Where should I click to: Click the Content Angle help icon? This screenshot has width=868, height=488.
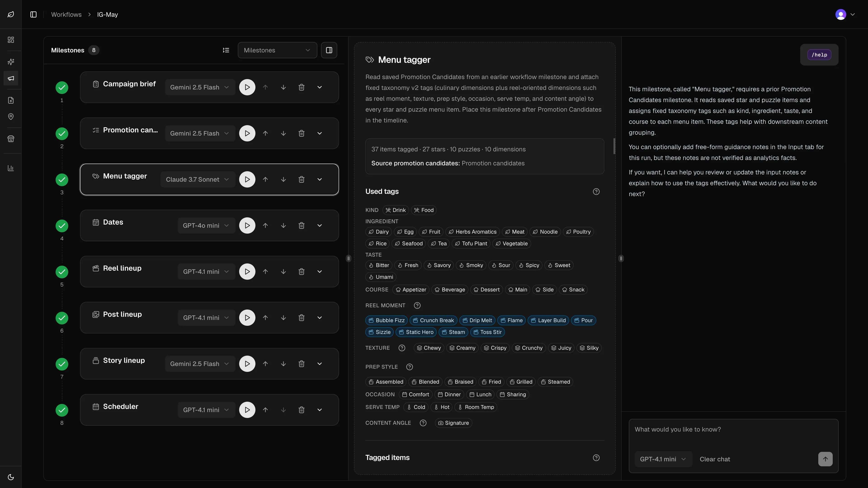(423, 423)
